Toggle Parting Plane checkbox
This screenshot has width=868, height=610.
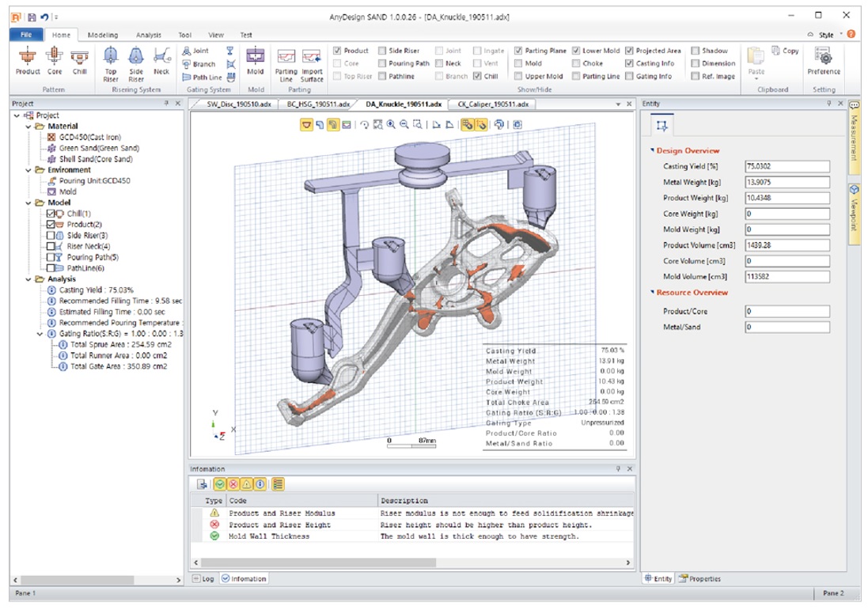[x=518, y=51]
